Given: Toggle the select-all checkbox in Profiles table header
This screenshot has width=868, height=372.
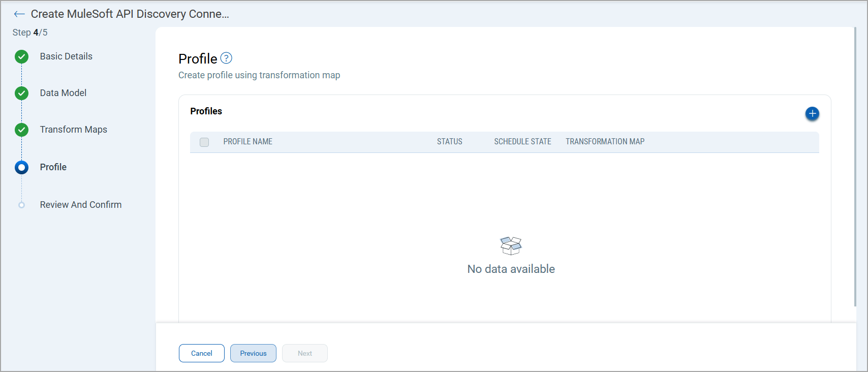Looking at the screenshot, I should 204,142.
